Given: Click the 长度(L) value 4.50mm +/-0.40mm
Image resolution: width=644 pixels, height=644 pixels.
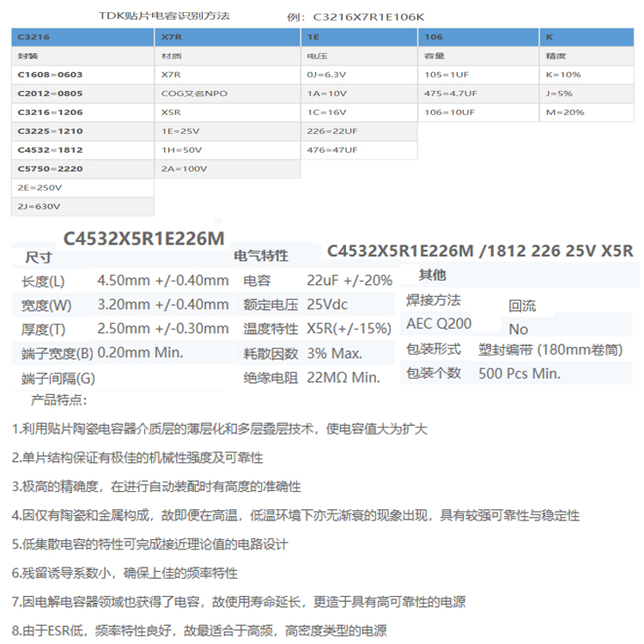Looking at the screenshot, I should coord(162,281).
